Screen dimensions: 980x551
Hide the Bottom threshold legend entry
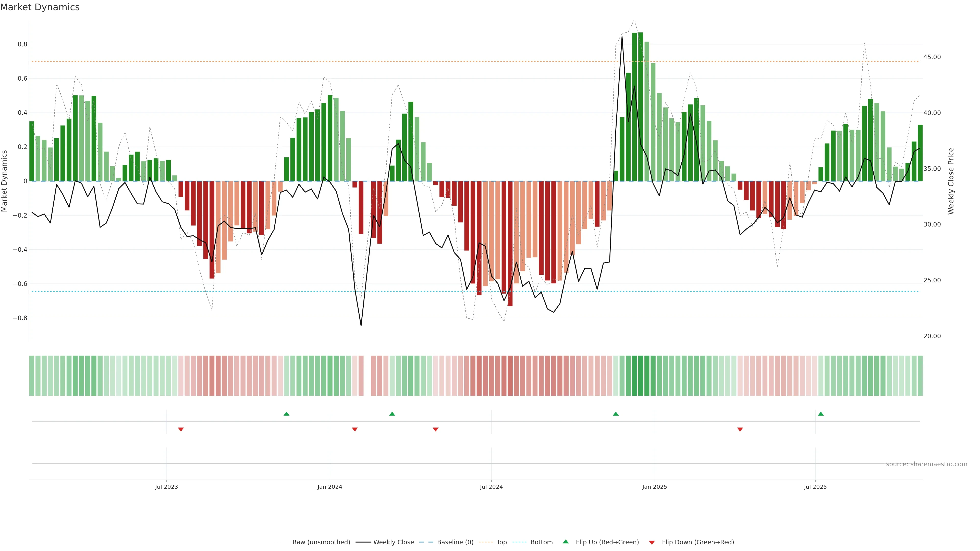(541, 542)
